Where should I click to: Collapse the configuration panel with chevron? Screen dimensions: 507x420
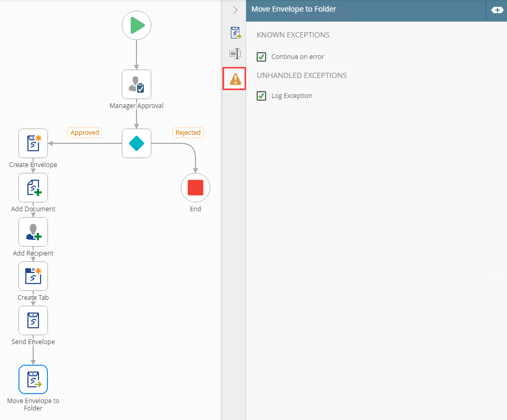pyautogui.click(x=235, y=10)
